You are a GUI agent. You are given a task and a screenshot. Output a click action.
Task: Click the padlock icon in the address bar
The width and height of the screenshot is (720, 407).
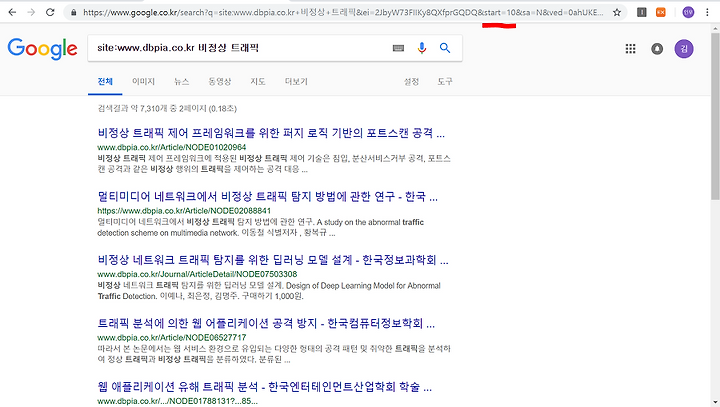tap(73, 12)
